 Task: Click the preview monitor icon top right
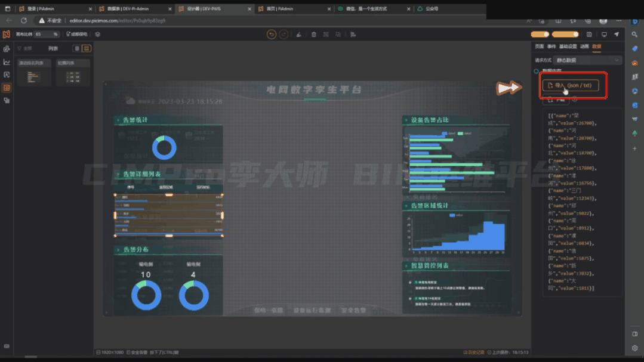(x=605, y=35)
